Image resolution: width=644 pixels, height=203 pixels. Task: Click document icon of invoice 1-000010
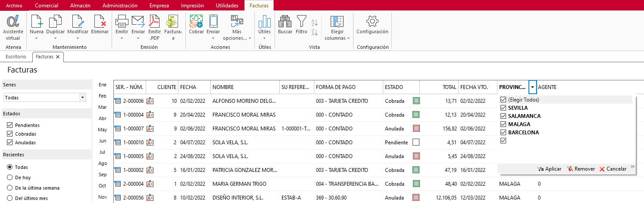pyautogui.click(x=118, y=143)
